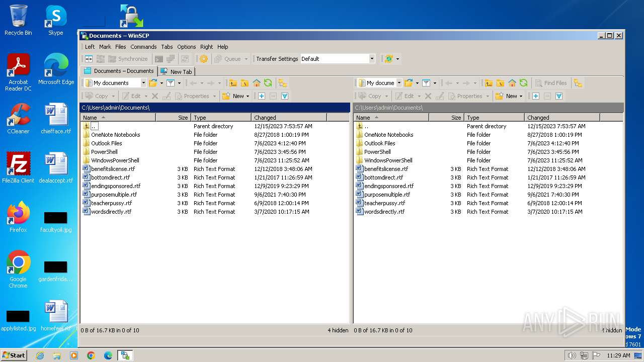
Task: Open the Files menu
Action: click(x=121, y=47)
